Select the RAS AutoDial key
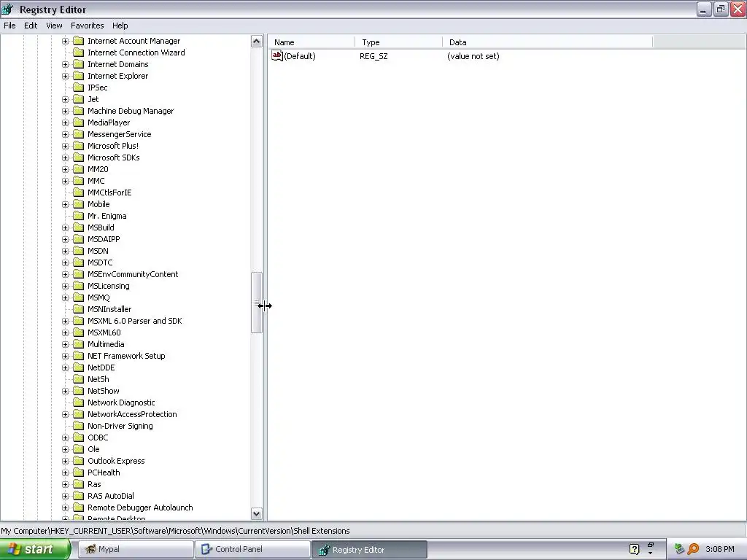Image resolution: width=747 pixels, height=560 pixels. (111, 496)
